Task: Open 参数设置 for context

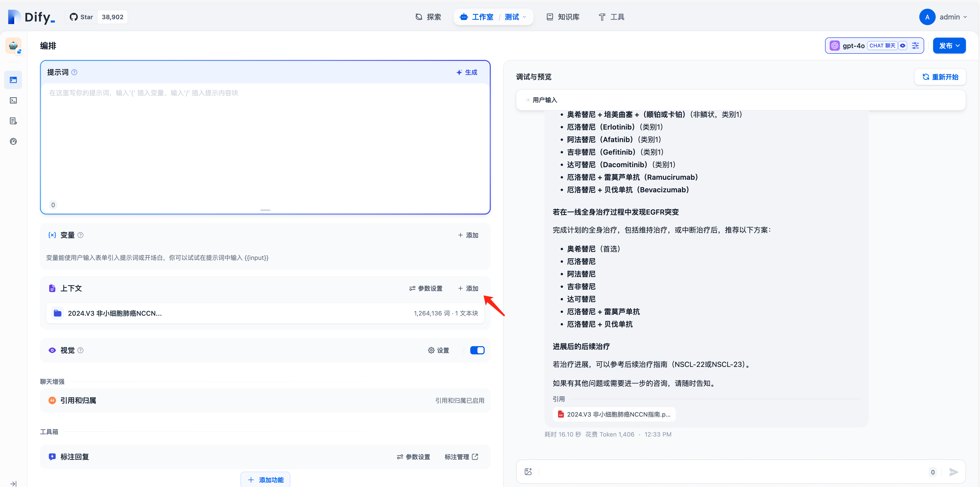Action: tap(426, 288)
